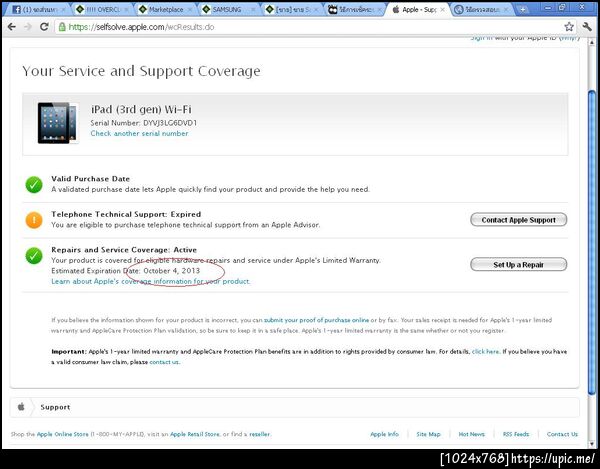Switch to the OVERCLOCK tab
The image size is (600, 469).
click(102, 10)
